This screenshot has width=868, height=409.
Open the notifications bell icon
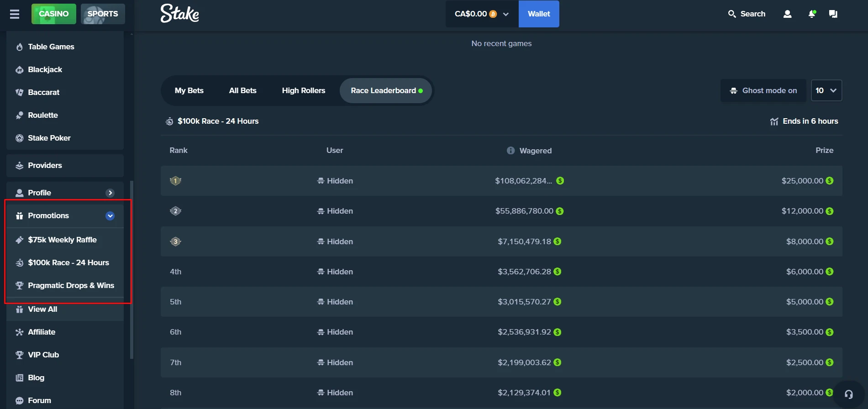click(x=812, y=14)
